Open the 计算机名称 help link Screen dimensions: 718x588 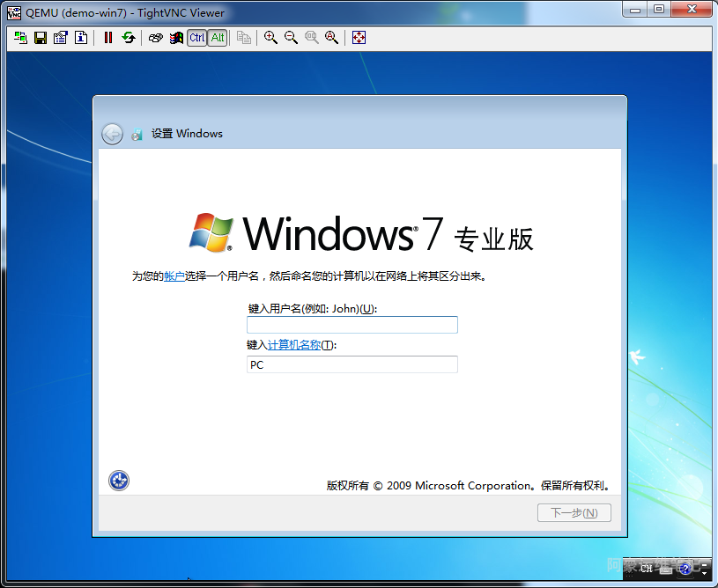point(293,345)
